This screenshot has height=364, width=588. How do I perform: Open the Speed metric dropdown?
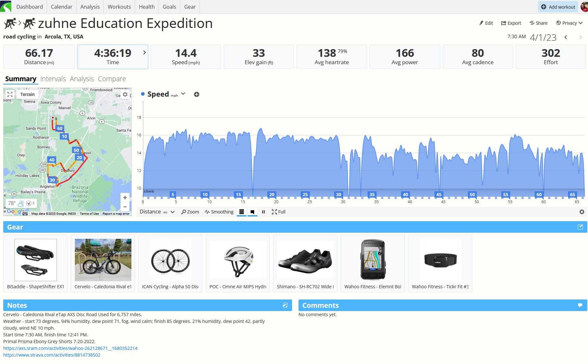tap(183, 94)
